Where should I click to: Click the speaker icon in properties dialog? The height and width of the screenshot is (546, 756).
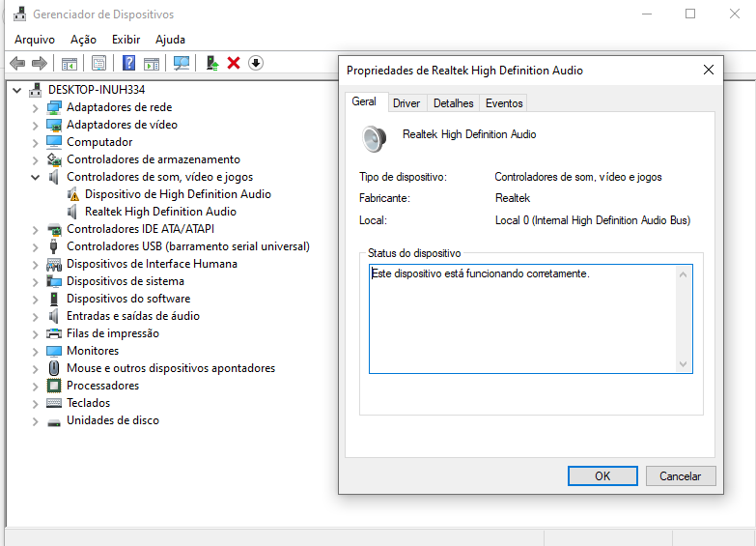tap(375, 139)
